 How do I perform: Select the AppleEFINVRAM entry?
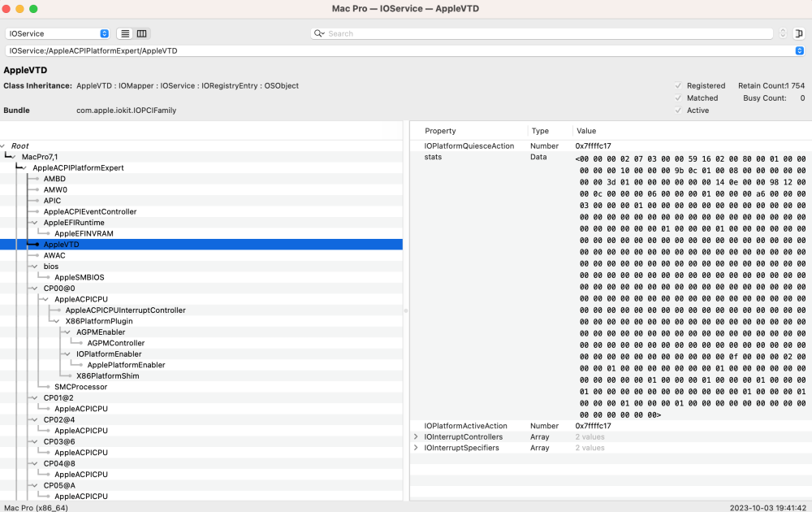84,234
